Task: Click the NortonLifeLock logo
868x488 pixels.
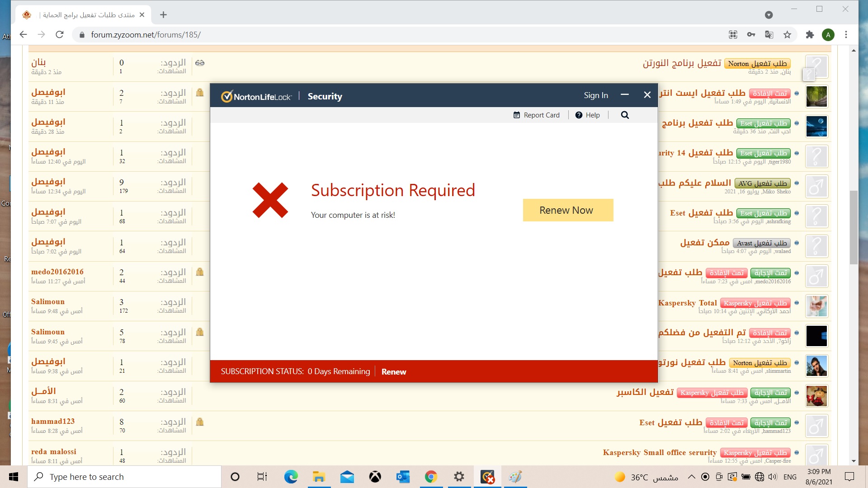Action: [x=256, y=96]
